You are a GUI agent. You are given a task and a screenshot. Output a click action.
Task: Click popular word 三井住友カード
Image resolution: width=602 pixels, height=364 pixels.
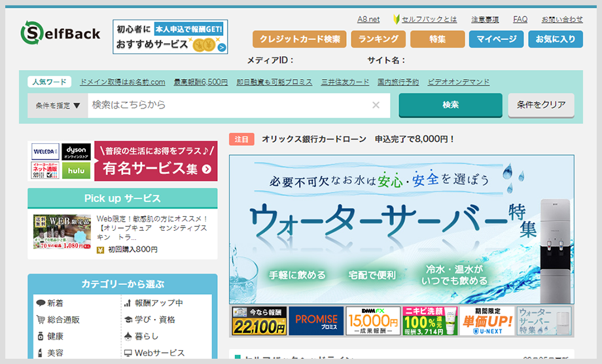(345, 82)
